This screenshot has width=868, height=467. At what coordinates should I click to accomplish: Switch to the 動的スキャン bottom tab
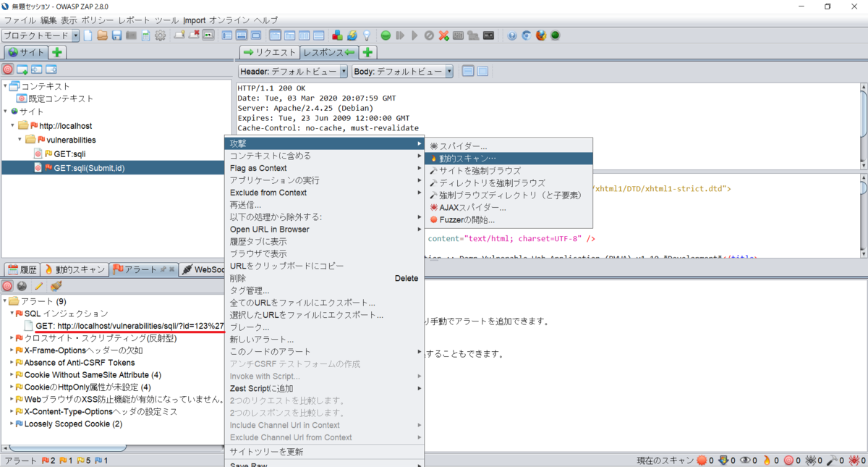click(x=75, y=269)
